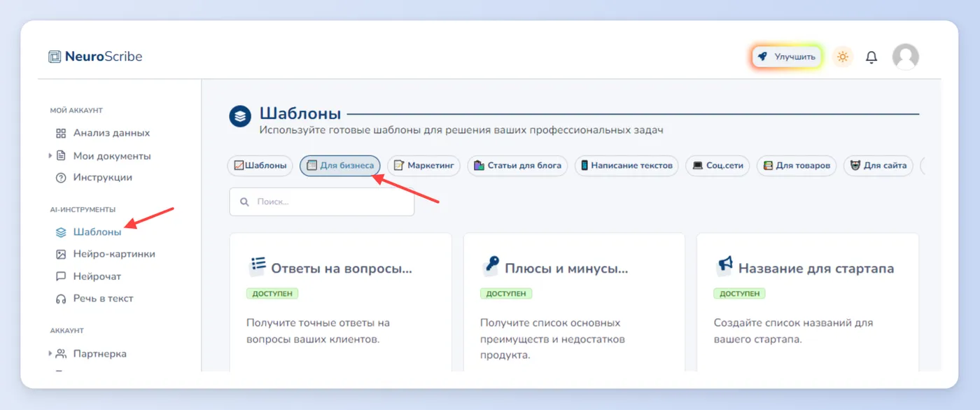The height and width of the screenshot is (410, 980).
Task: Select the Маркетинг filter chip
Action: 424,166
